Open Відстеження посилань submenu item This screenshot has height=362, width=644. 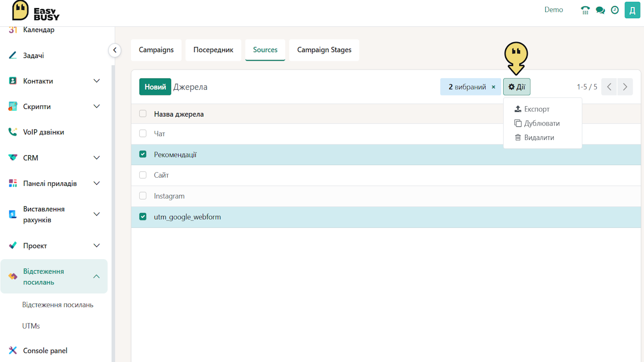(58, 305)
